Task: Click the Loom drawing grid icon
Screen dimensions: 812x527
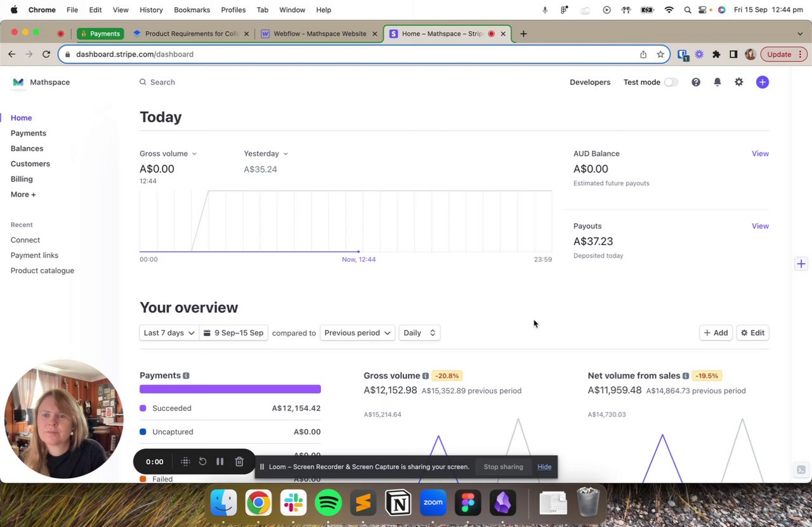Action: (185, 462)
